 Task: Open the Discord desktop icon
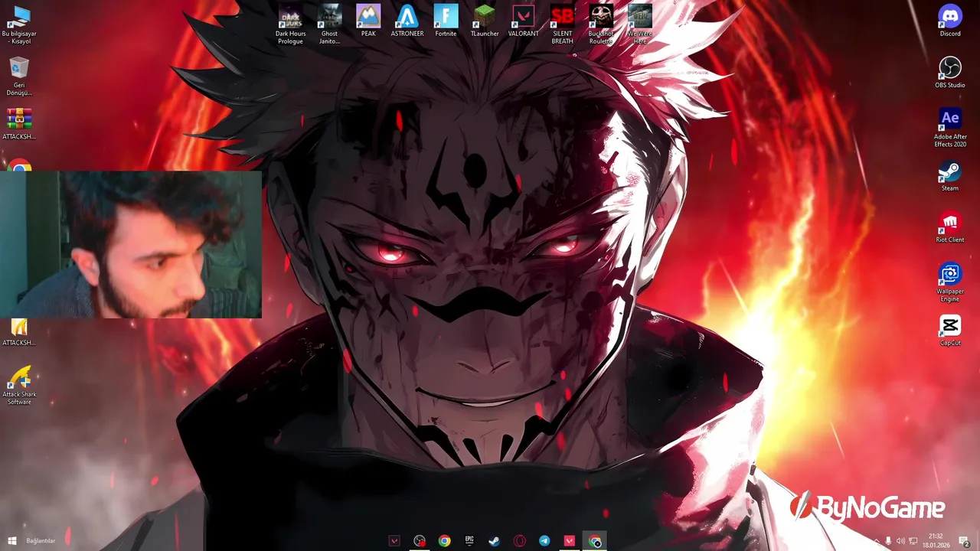pos(950,21)
